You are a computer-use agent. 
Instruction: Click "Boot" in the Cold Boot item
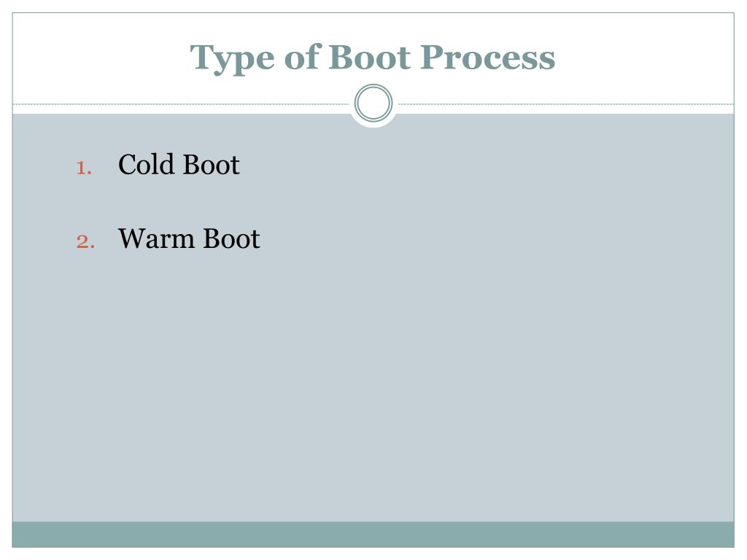(x=211, y=165)
